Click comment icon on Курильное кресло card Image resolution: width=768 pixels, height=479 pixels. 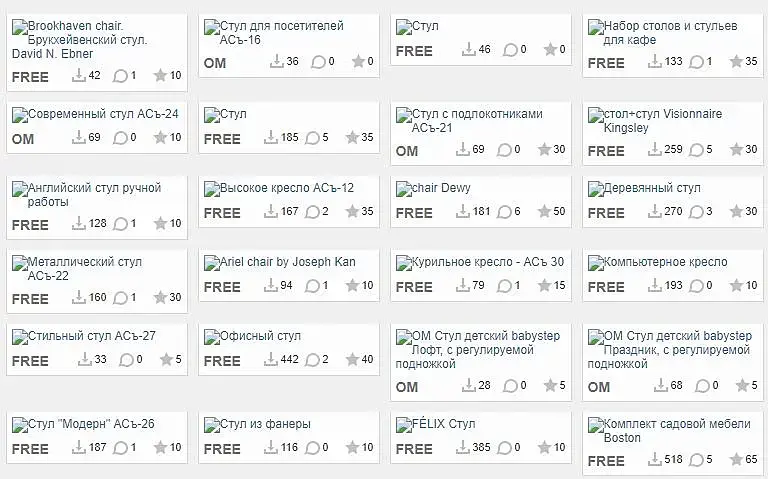click(x=504, y=287)
